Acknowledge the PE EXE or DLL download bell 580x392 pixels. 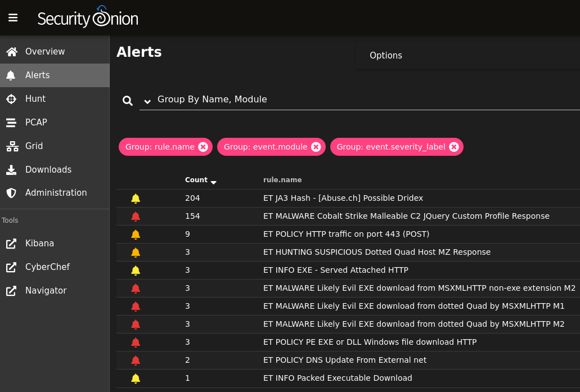click(x=136, y=343)
